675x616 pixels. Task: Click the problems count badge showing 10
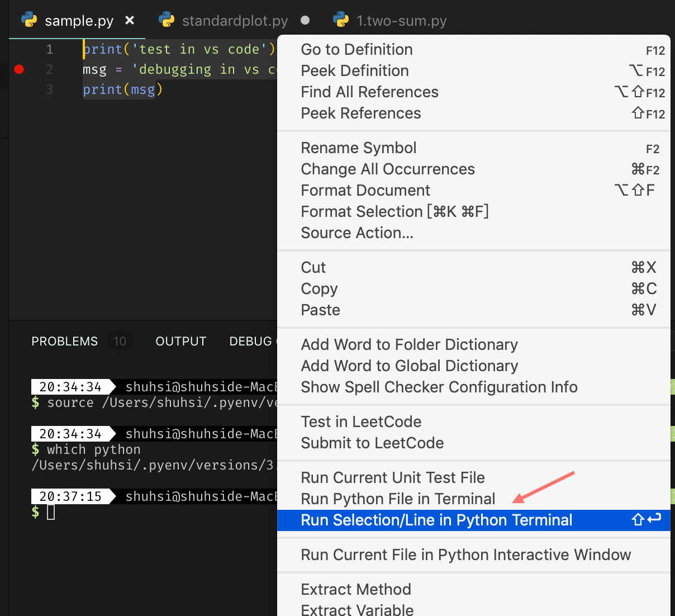[120, 341]
